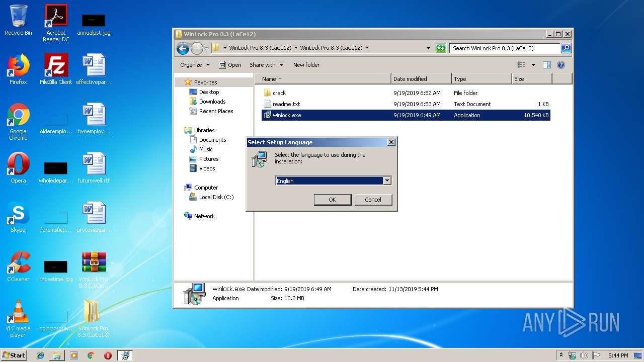This screenshot has height=362, width=644.
Task: Click the taskbar clock showing 5:44 PM
Action: pyautogui.click(x=618, y=355)
